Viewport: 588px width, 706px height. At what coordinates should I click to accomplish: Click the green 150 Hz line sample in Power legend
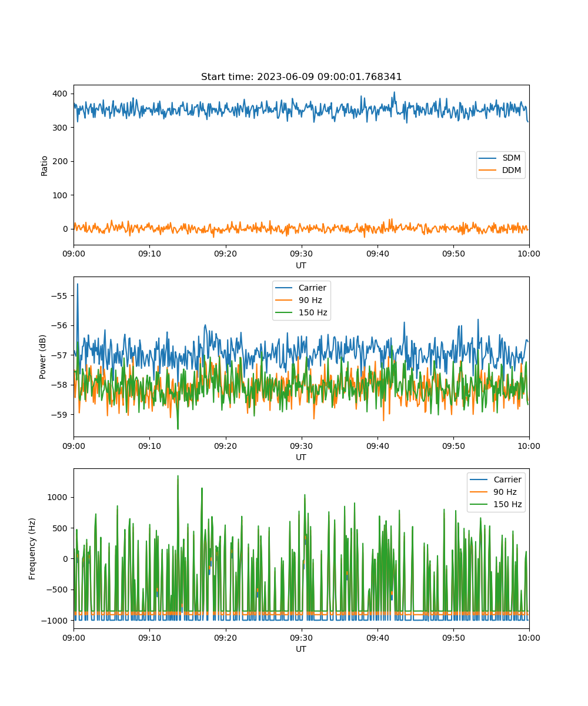[x=285, y=312]
